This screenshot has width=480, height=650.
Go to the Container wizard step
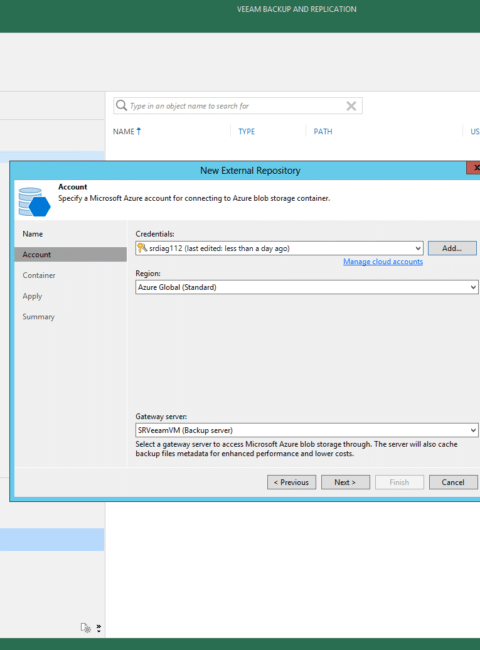39,275
